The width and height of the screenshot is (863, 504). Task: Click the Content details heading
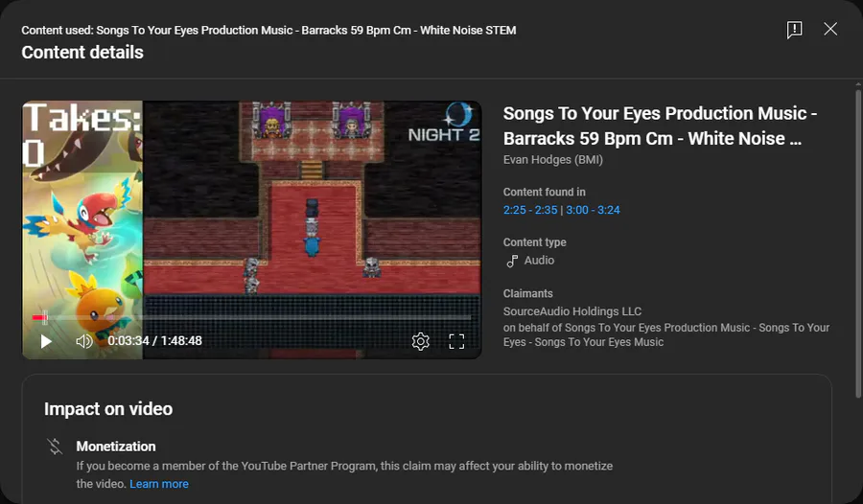click(82, 53)
